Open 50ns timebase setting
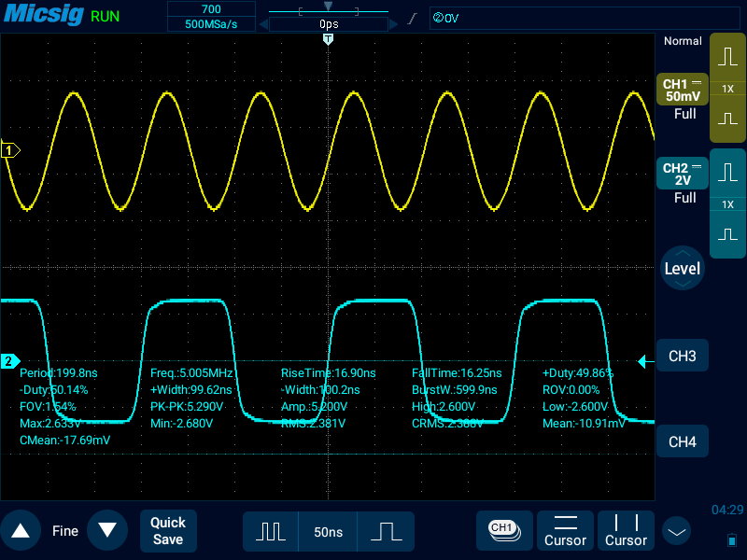This screenshot has width=747, height=560. (328, 531)
